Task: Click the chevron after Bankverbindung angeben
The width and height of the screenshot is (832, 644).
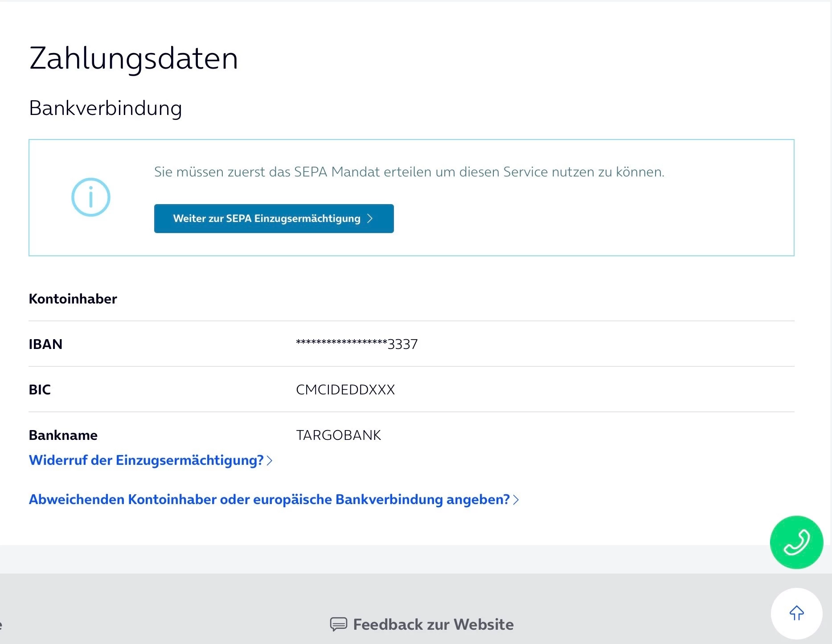Action: (x=516, y=500)
